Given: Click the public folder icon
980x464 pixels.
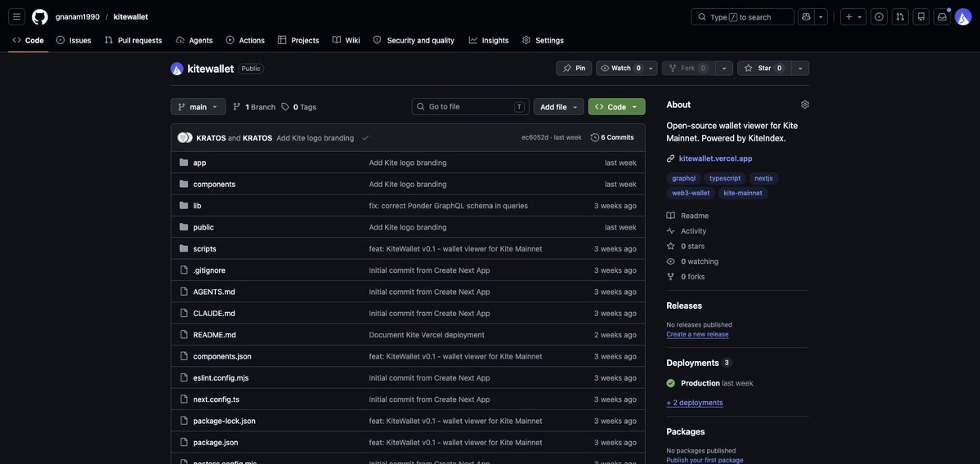Looking at the screenshot, I should click(184, 227).
